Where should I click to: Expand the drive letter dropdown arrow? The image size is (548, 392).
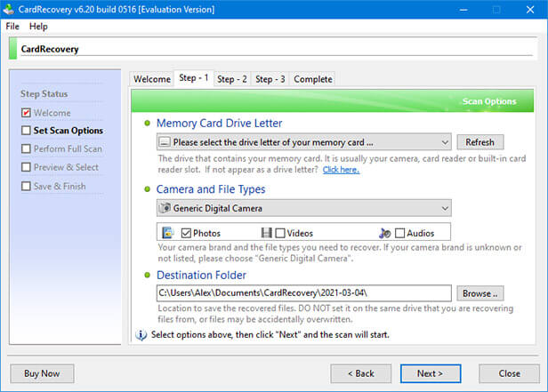pyautogui.click(x=445, y=142)
